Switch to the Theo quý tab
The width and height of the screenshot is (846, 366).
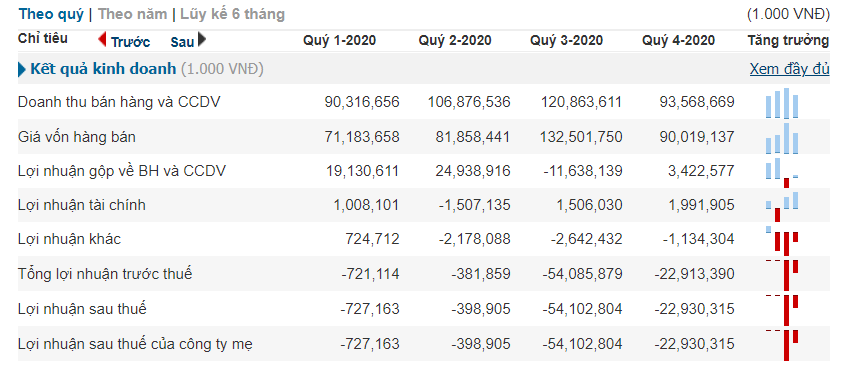[51, 14]
